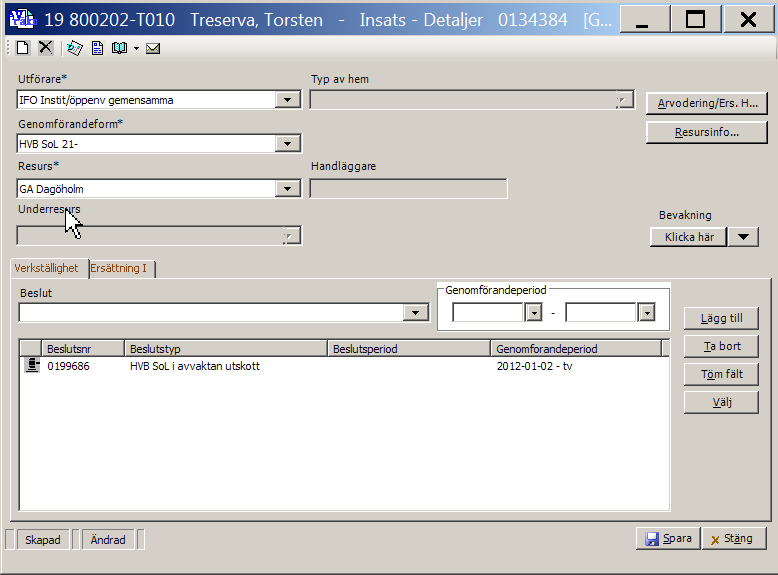Viewport: 778px width, 575px height.
Task: Click the HVB SoL 21- value
Action: 49,144
